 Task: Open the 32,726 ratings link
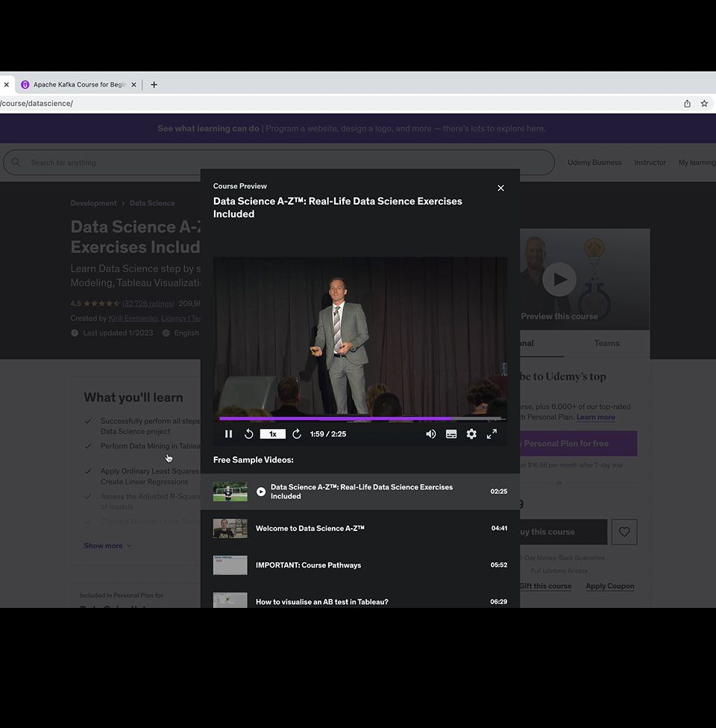coord(148,304)
